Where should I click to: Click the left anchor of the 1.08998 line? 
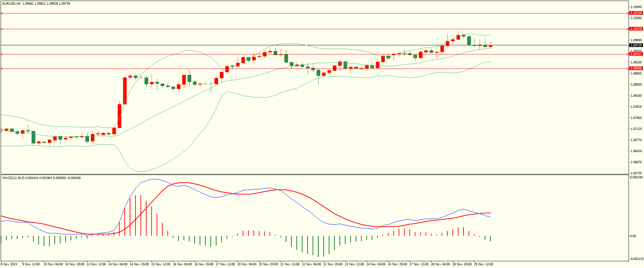click(x=2, y=69)
